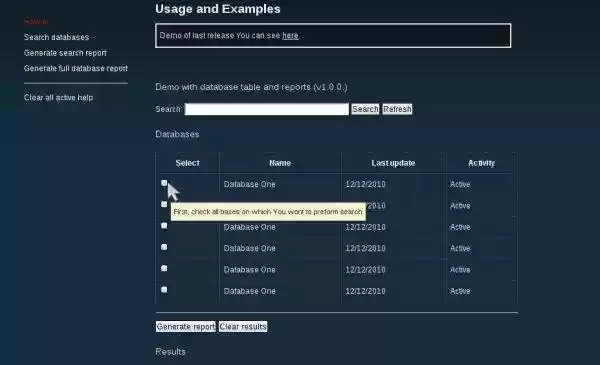Screen dimensions: 600x365
Task: Click the 'Demo with database table and reports' text
Action: pos(251,87)
